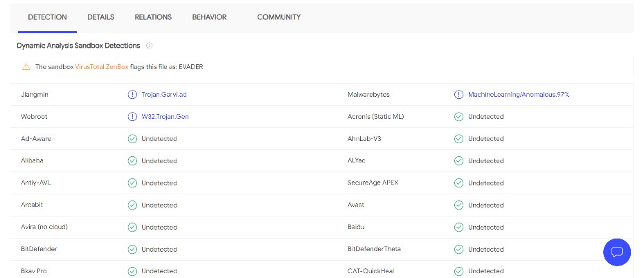Go to the COMMUNITY tab
This screenshot has height=278, width=644.
pos(279,17)
